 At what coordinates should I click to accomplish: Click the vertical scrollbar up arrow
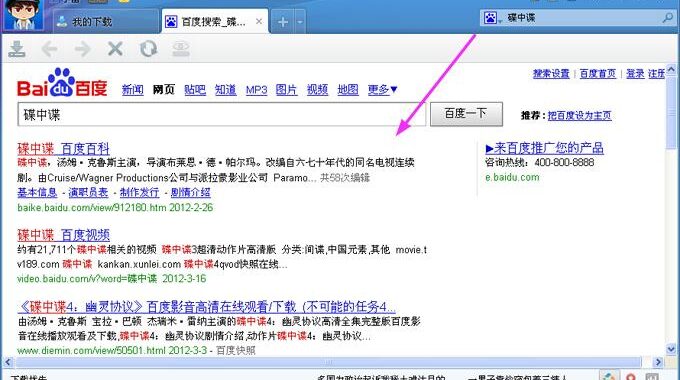tap(671, 69)
